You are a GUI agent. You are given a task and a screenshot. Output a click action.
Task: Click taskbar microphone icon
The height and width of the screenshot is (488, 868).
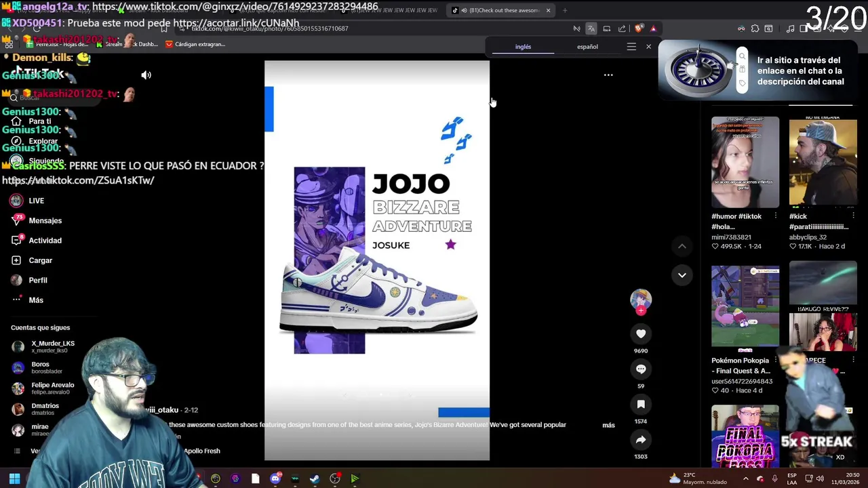774,479
